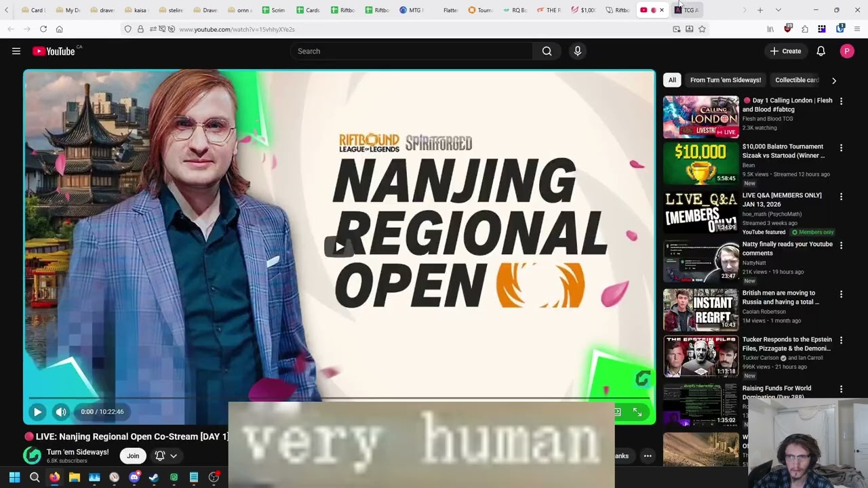868x488 pixels.
Task: Click the large center play button
Action: (339, 247)
